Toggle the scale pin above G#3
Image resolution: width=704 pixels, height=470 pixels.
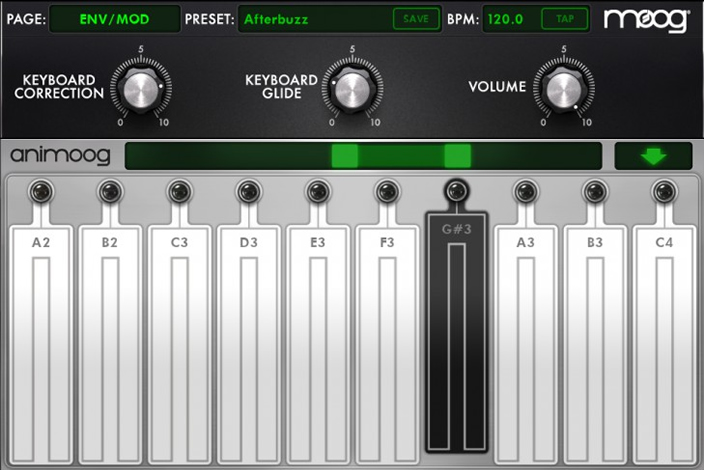click(457, 191)
